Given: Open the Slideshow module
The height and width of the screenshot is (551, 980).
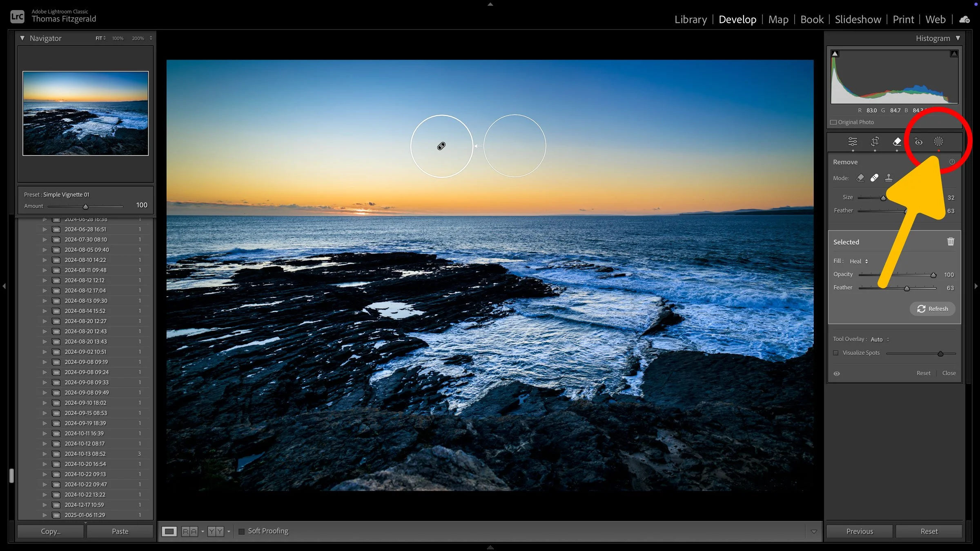Looking at the screenshot, I should click(857, 20).
